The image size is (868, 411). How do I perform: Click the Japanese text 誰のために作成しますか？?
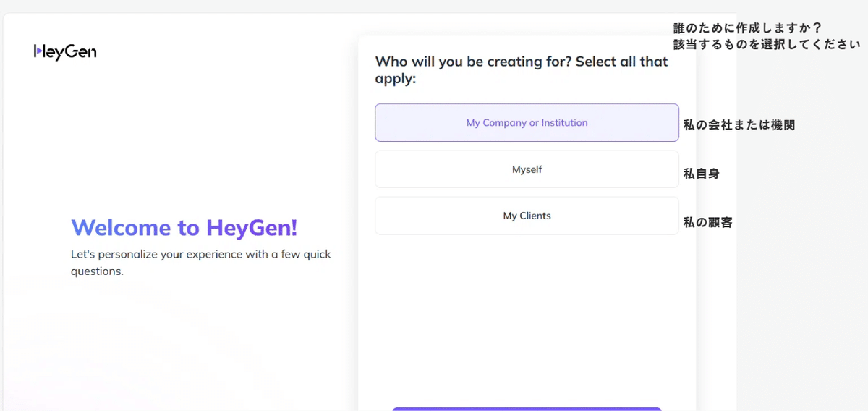(746, 28)
